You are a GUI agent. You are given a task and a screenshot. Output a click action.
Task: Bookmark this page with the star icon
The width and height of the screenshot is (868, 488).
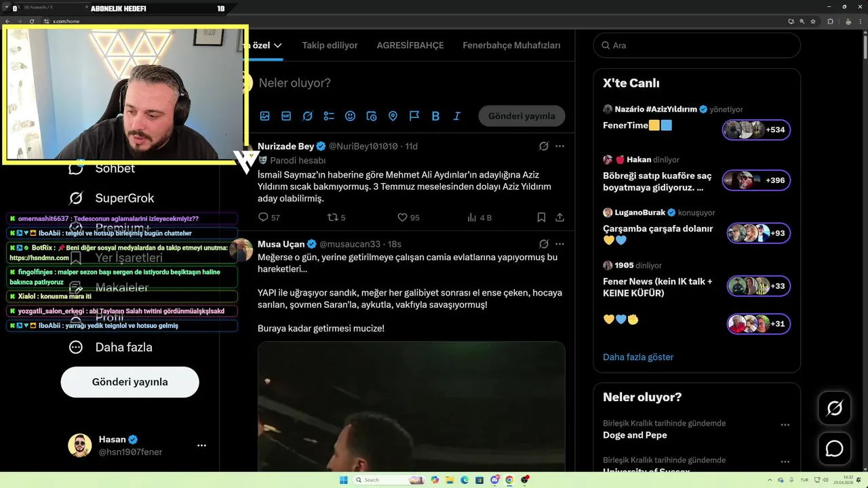click(x=813, y=21)
